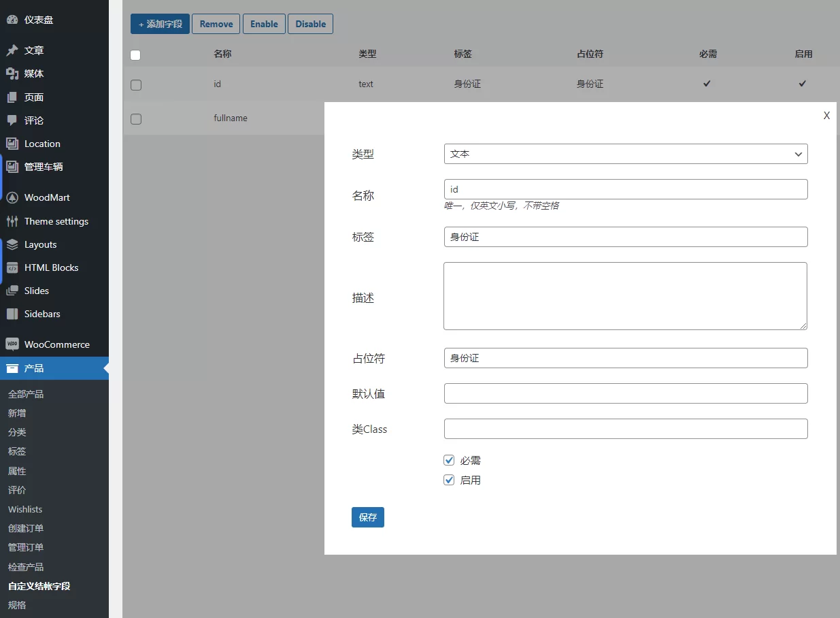Click the WooCommerce woo icon
Image resolution: width=840 pixels, height=618 pixels.
(12, 344)
